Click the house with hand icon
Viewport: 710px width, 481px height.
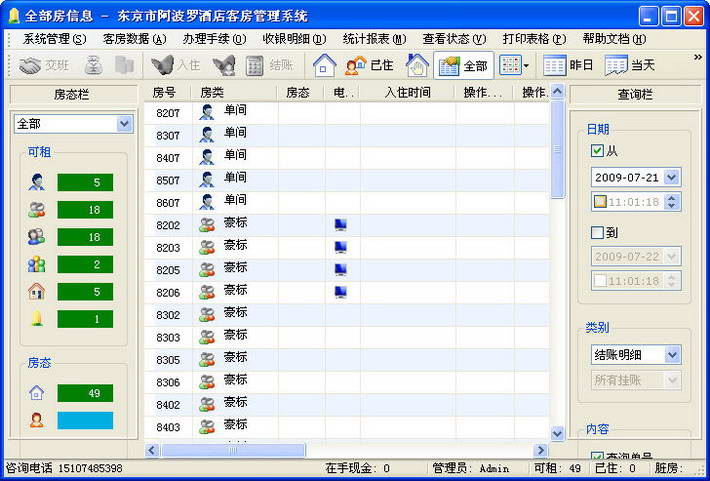[417, 66]
